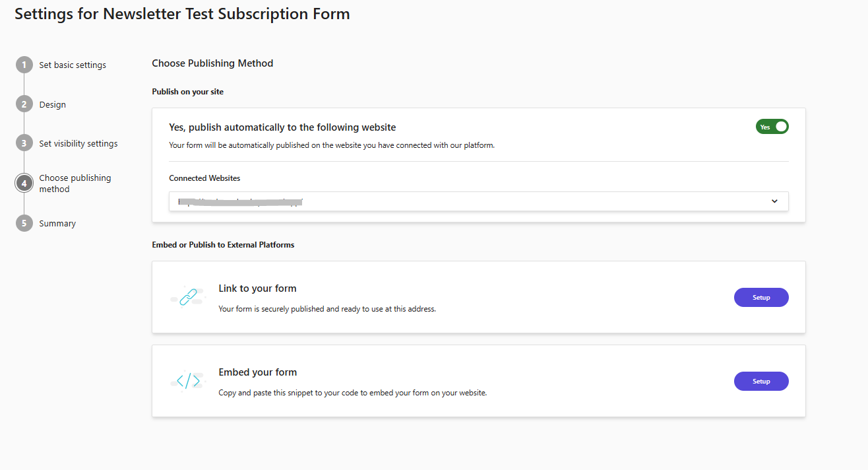Click 'Your form will be automatically published' description
Screen dimensions: 868x470
pos(332,145)
